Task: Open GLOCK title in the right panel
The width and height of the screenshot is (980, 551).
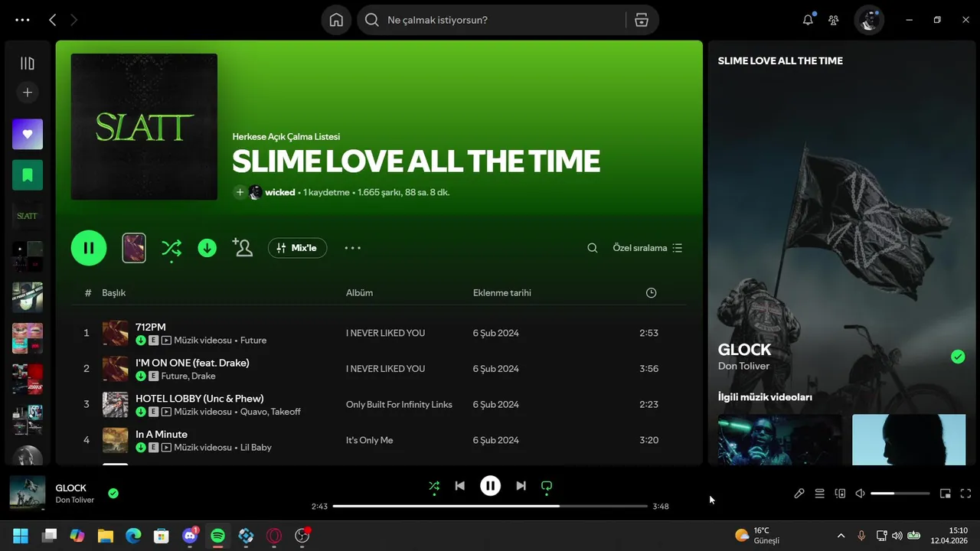Action: (x=744, y=350)
